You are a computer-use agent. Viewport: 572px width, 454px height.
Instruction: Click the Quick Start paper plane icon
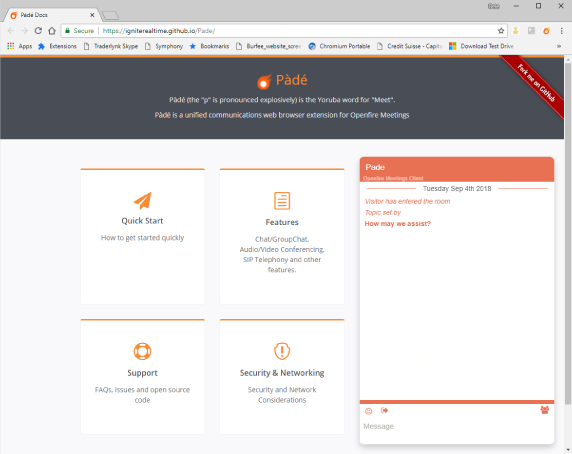[142, 200]
